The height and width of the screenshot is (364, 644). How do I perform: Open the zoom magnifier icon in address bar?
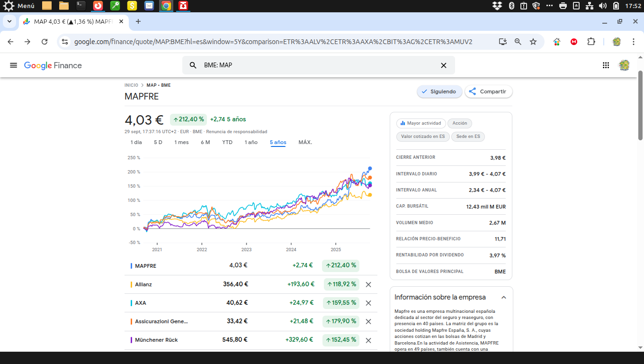click(x=518, y=42)
